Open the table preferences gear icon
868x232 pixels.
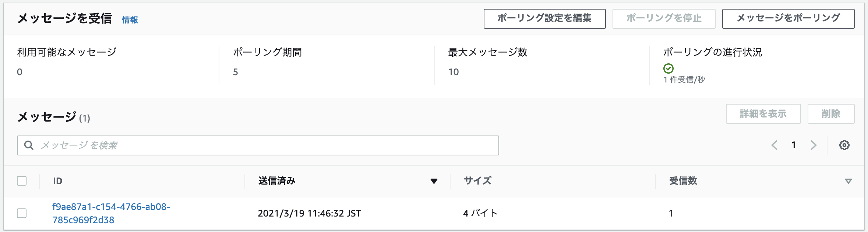(x=845, y=145)
